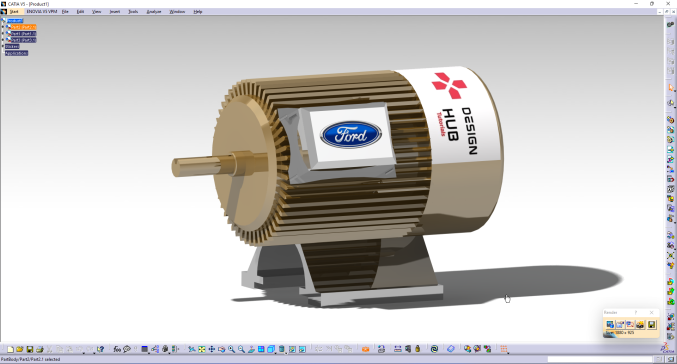This screenshot has height=364, width=677.
Task: Open the ENOVIA V5 VPM menu
Action: point(42,12)
